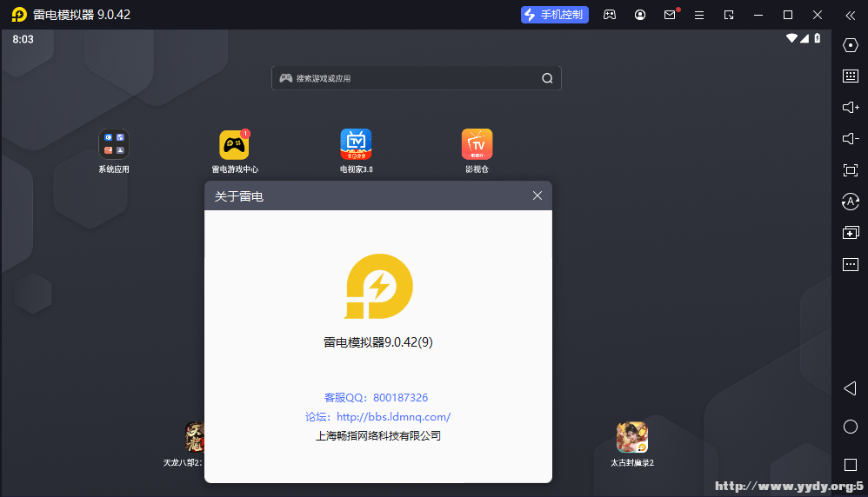Collapse the right sidebar with double chevron

(x=851, y=16)
